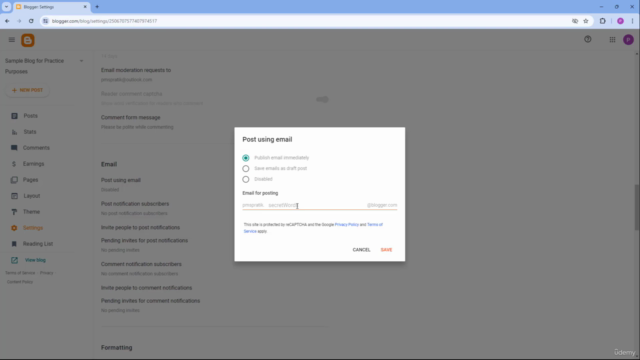Click the page vertical scrollbar

(636, 208)
